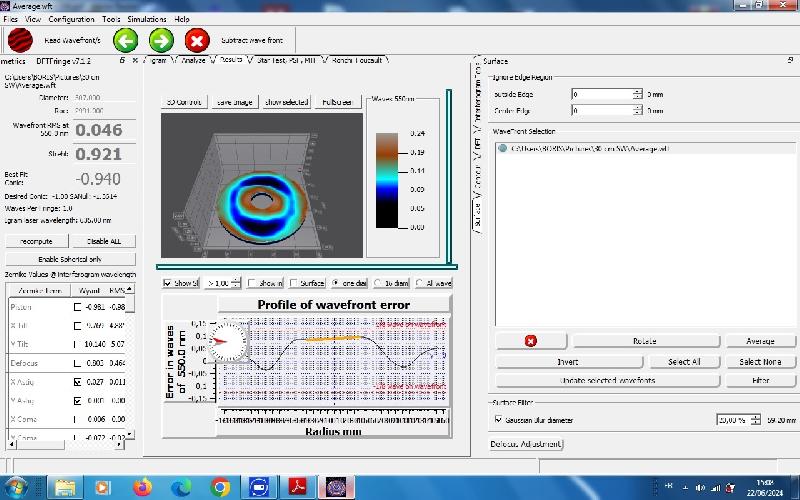This screenshot has height=500, width=800.
Task: Launch Firefox from the taskbar
Action: coord(142,488)
